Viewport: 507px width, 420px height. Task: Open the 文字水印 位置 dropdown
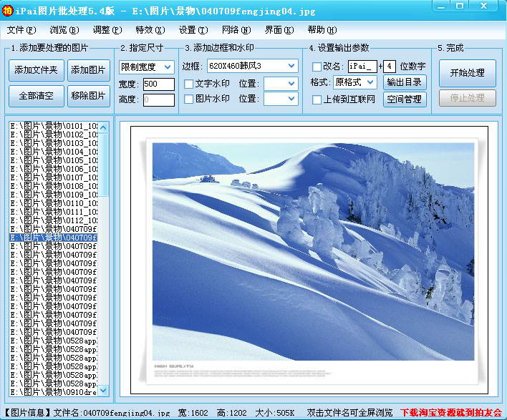point(281,84)
